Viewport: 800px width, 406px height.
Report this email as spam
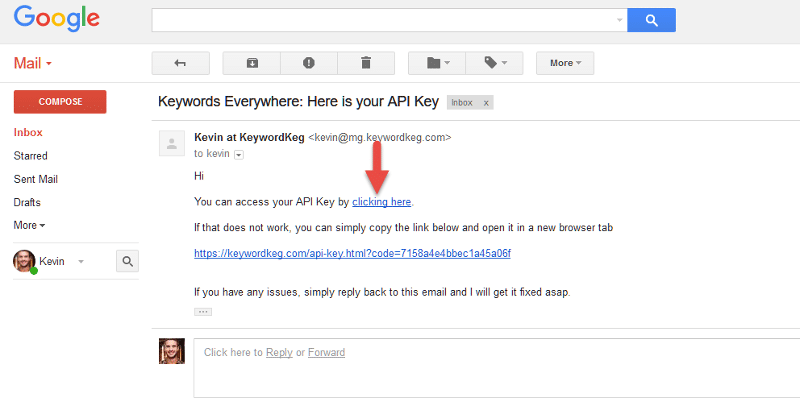point(309,63)
